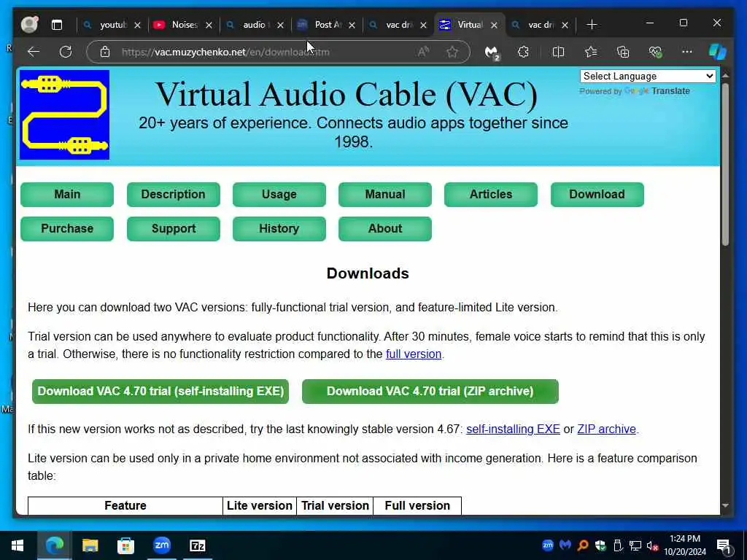Open Microsoft Store on the taskbar

125,545
